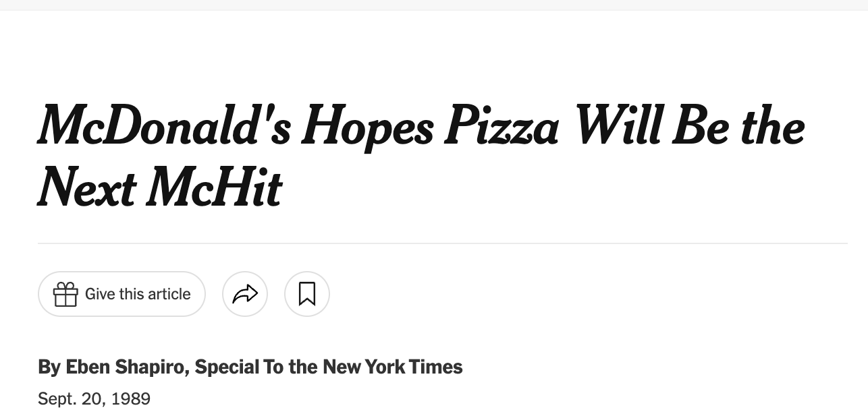The width and height of the screenshot is (868, 414).
Task: Click the gift box icon
Action: [x=65, y=294]
